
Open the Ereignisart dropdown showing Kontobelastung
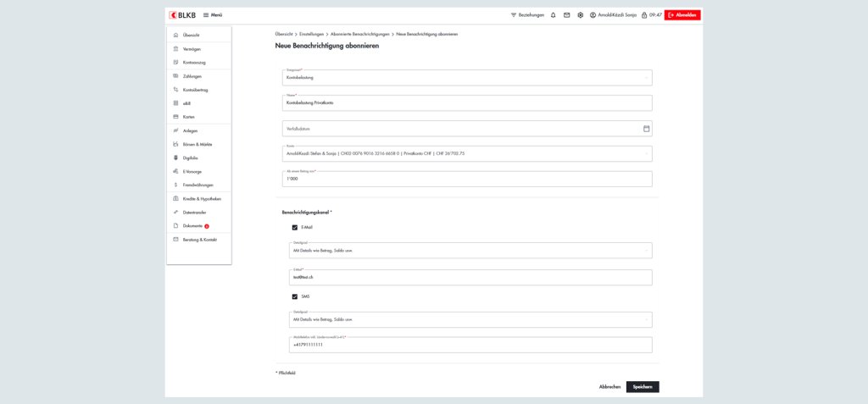pyautogui.click(x=467, y=77)
